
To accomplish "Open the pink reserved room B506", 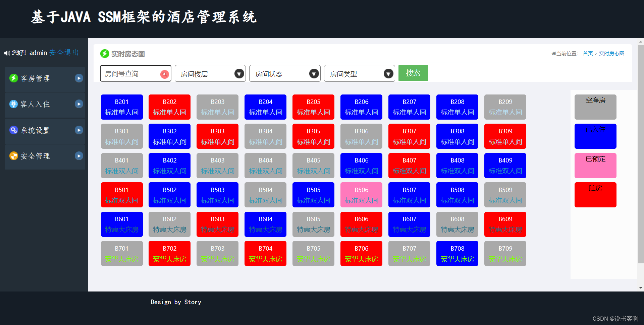I will coord(362,195).
